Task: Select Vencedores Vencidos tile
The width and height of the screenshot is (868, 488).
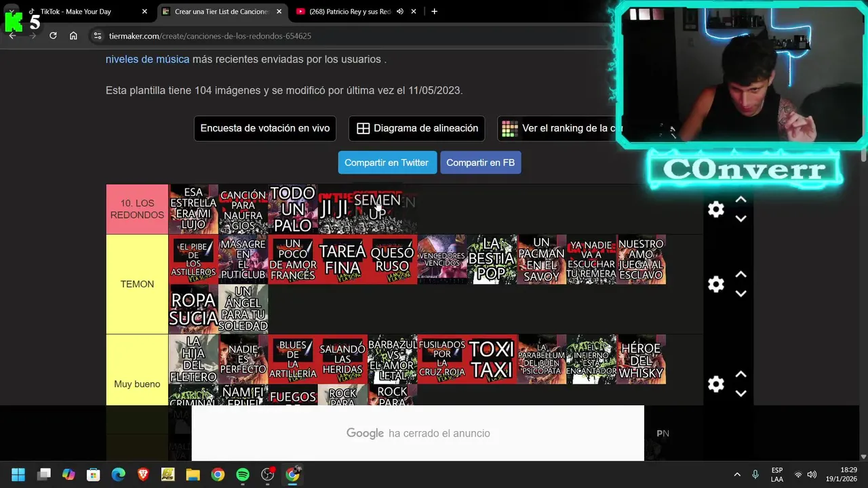Action: click(442, 260)
